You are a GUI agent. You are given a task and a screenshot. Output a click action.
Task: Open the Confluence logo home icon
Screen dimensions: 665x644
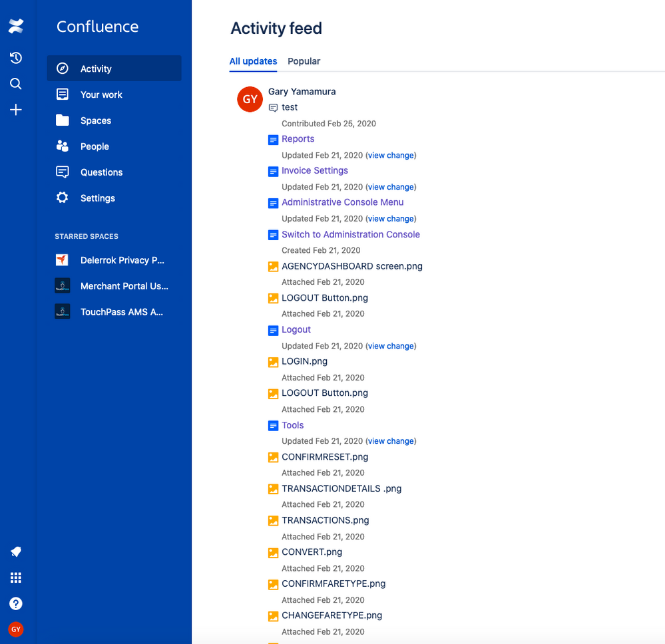pos(16,27)
